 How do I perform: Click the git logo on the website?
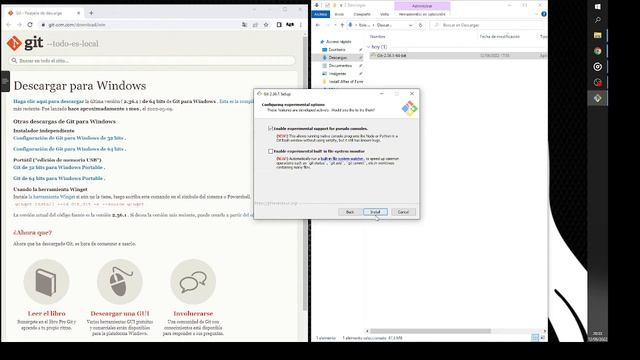(25, 43)
